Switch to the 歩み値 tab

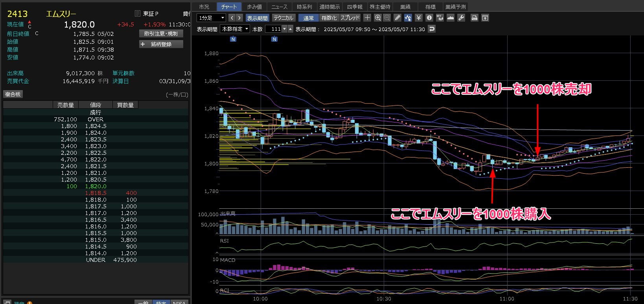[254, 7]
